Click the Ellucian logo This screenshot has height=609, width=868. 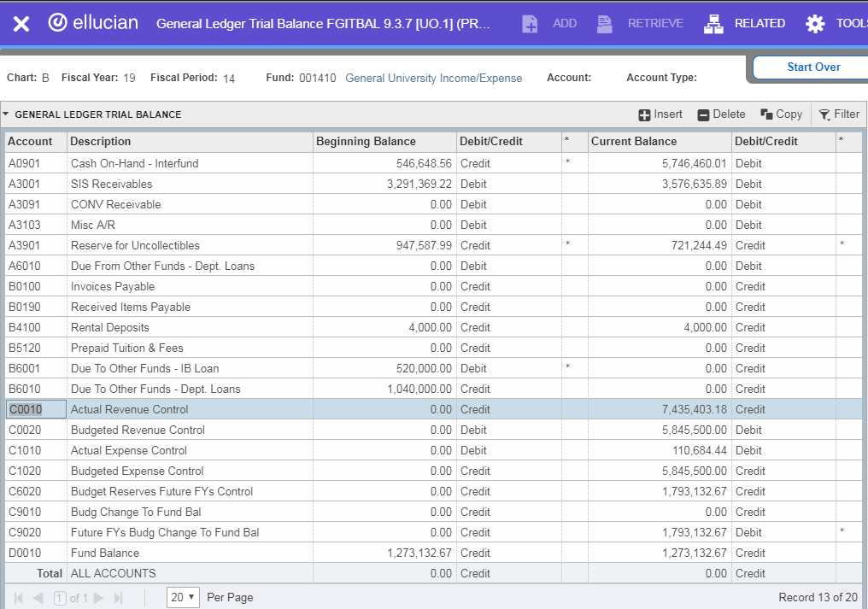point(93,23)
